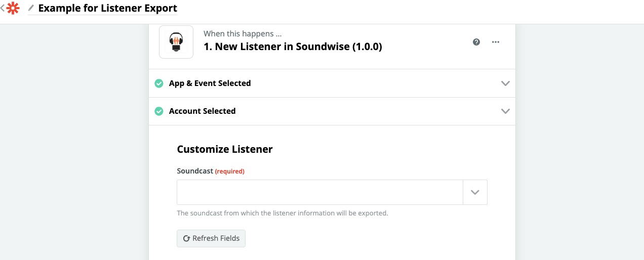The width and height of the screenshot is (644, 260).
Task: Open step title 'New Listener in Soundwise'
Action: [293, 47]
